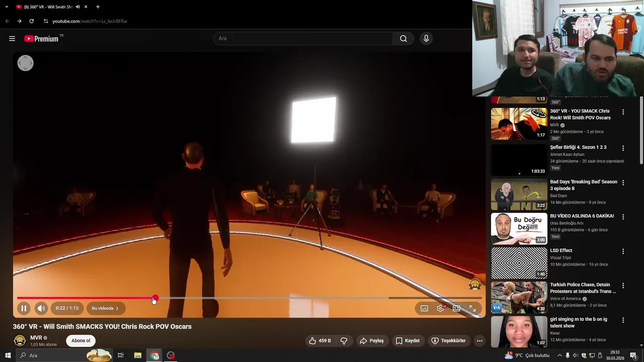644x362 pixels.
Task: Click the YouTube Ara search field
Action: (303, 39)
